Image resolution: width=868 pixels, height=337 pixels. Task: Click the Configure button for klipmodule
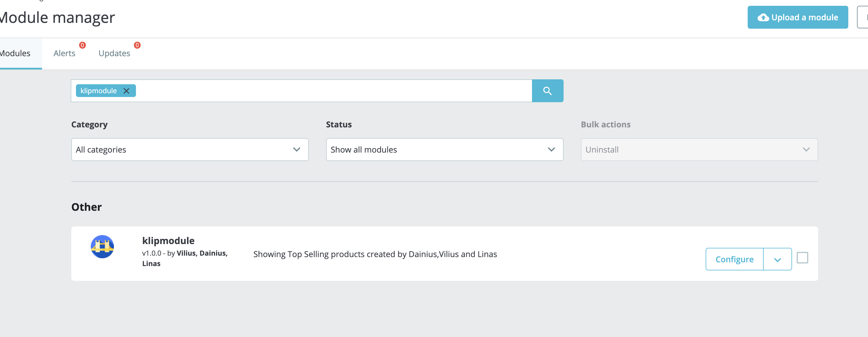click(734, 259)
